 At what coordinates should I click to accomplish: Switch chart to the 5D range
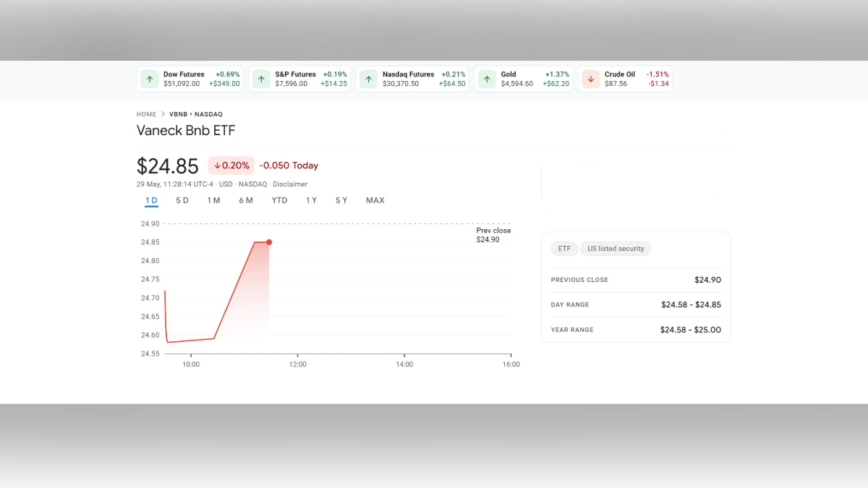182,200
